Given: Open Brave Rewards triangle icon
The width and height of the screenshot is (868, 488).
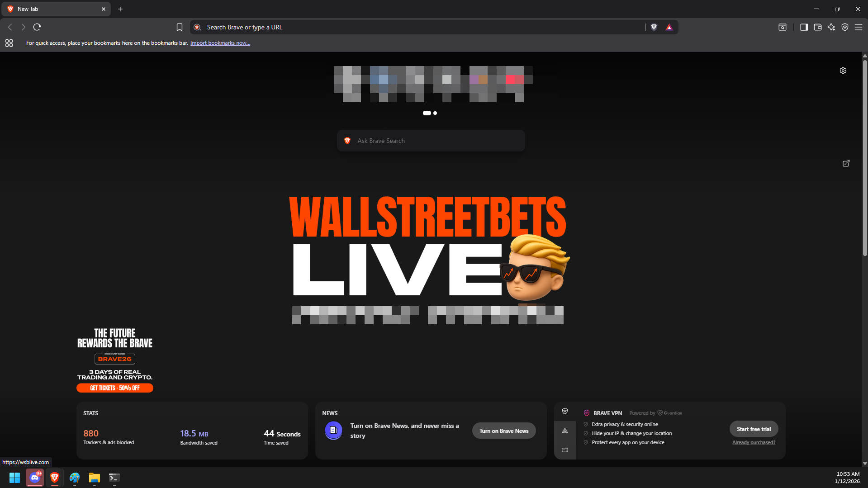Looking at the screenshot, I should pos(669,27).
